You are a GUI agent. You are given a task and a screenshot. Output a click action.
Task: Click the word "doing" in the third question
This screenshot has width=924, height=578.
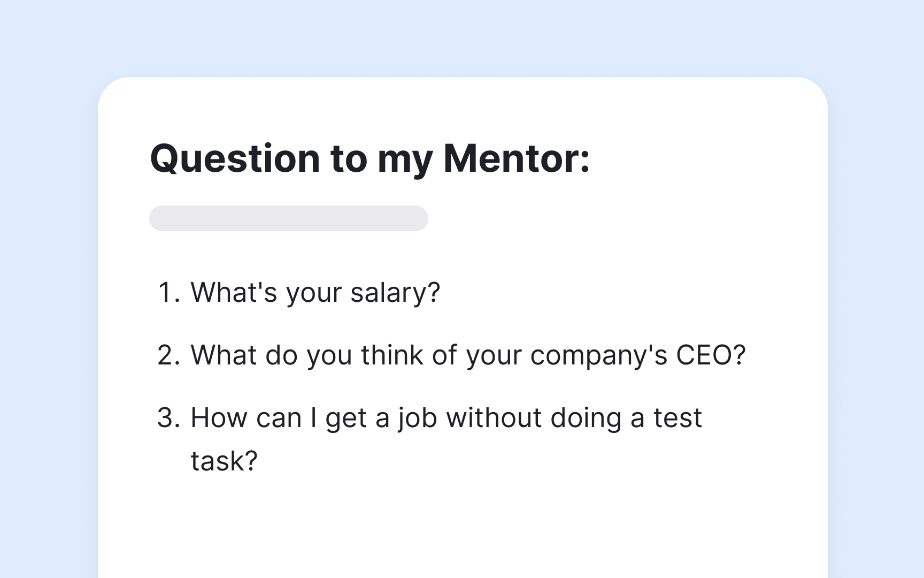[x=586, y=418]
